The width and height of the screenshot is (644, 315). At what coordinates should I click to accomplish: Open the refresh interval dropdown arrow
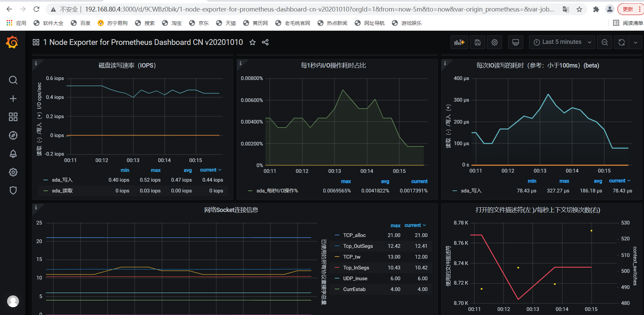tap(636, 42)
